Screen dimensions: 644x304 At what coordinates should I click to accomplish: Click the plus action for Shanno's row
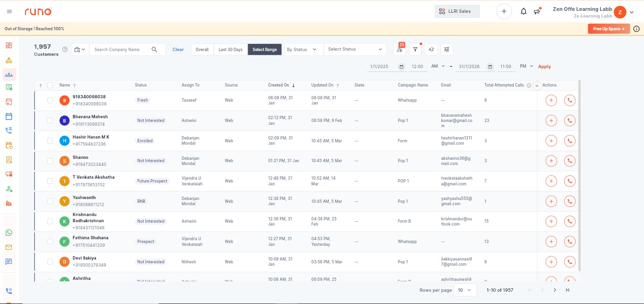tap(551, 161)
